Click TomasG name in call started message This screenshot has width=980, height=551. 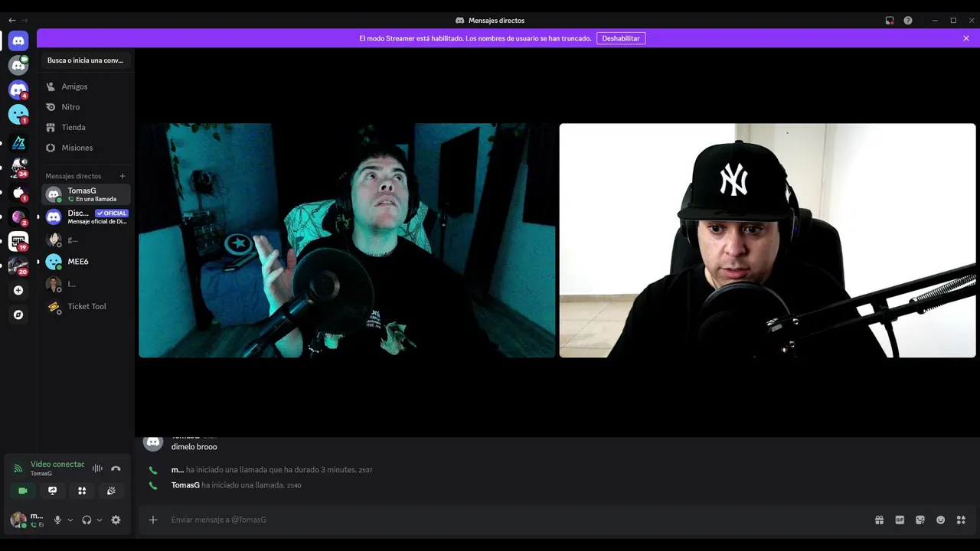point(185,485)
